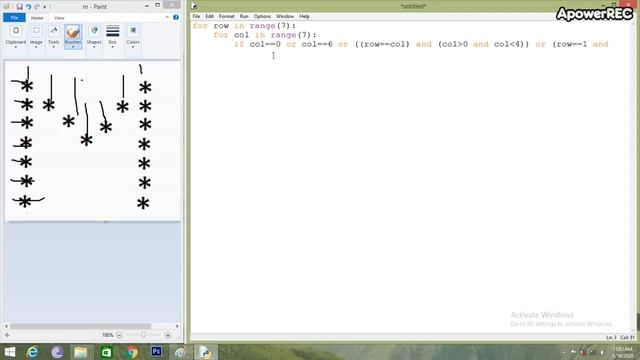Open the Edit menu in the IDLE editor
The width and height of the screenshot is (640, 360).
[x=209, y=16]
